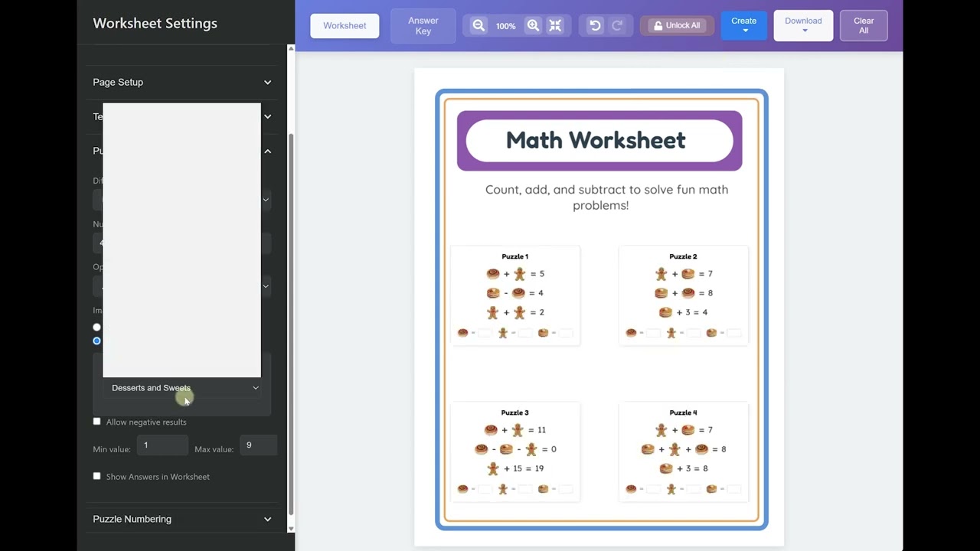This screenshot has height=551, width=980.
Task: Click the Puzzle 2 heading
Action: tap(683, 256)
